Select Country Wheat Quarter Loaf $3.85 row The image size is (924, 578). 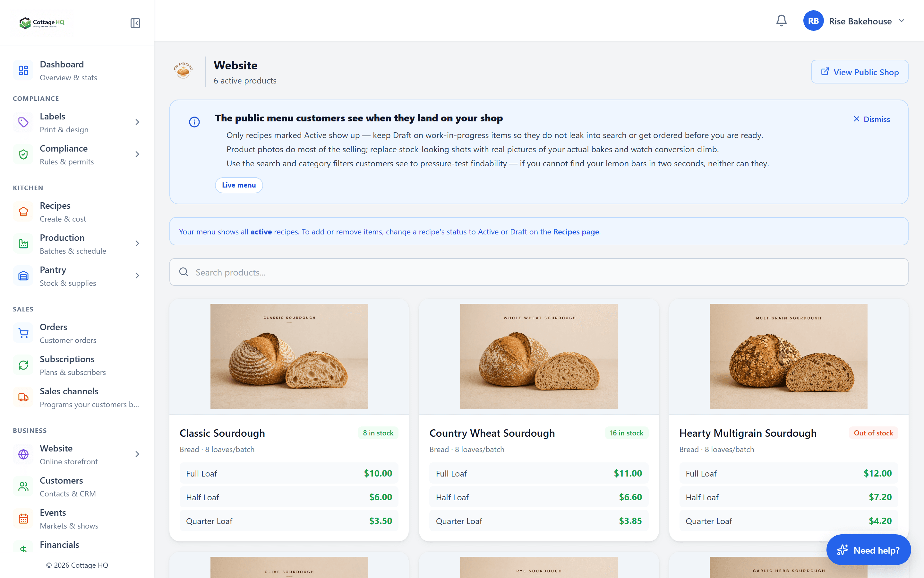539,521
